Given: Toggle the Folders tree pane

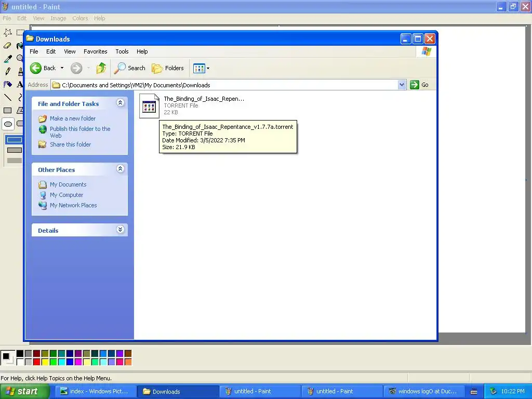Looking at the screenshot, I should point(168,68).
